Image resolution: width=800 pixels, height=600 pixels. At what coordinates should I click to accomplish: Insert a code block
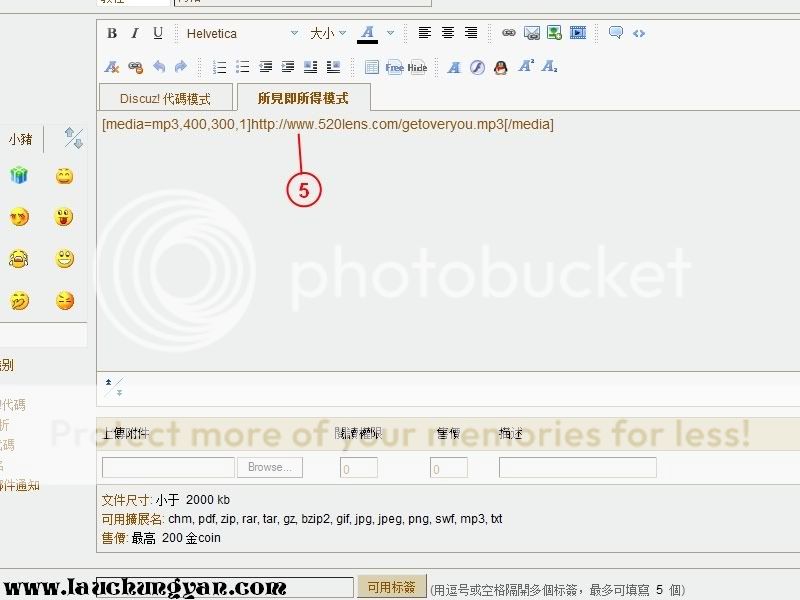point(639,34)
